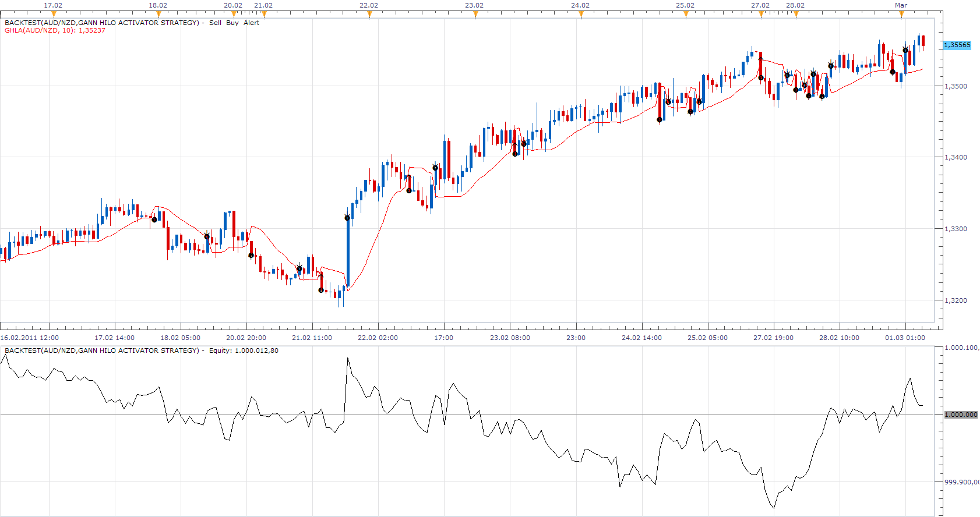Click the 21.02 11:00 time axis label
This screenshot has height=517, width=980.
312,338
